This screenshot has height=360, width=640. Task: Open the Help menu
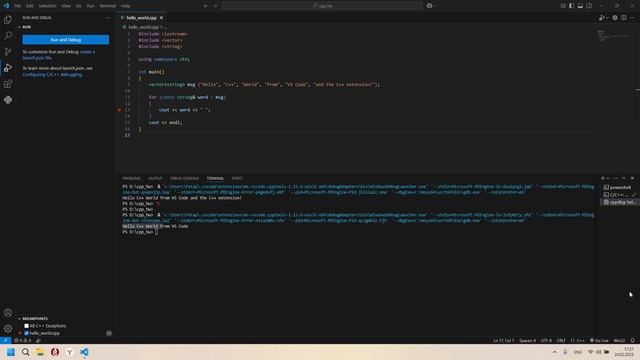coord(126,6)
